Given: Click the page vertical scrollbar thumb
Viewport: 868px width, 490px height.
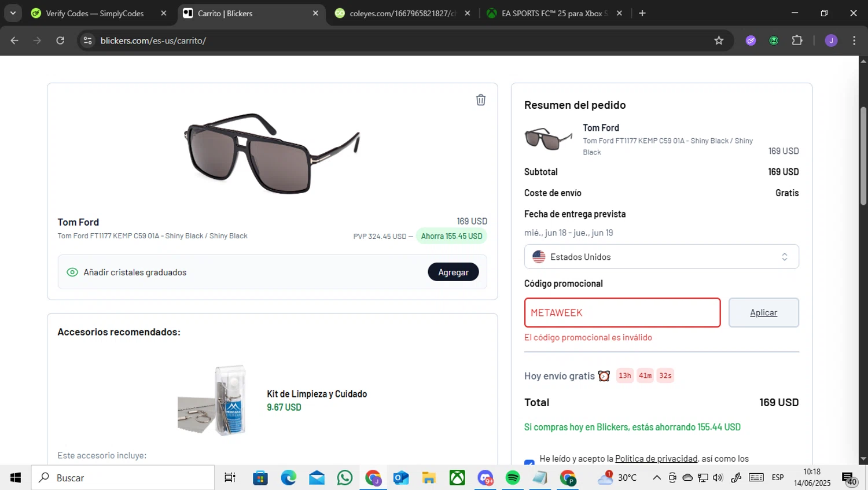Looking at the screenshot, I should pos(863,156).
